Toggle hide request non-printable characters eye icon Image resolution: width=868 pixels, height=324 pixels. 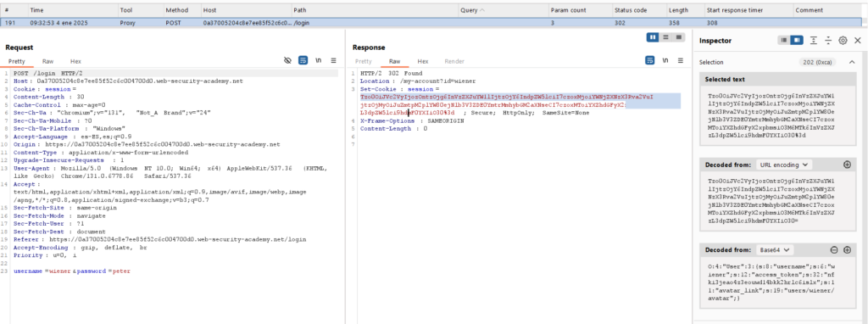coord(287,60)
